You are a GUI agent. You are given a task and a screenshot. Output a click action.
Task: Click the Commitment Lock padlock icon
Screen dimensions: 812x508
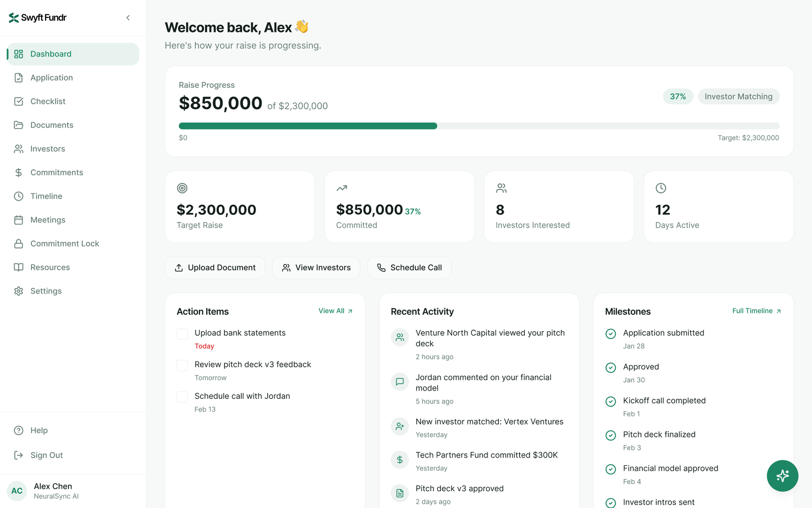coord(19,244)
